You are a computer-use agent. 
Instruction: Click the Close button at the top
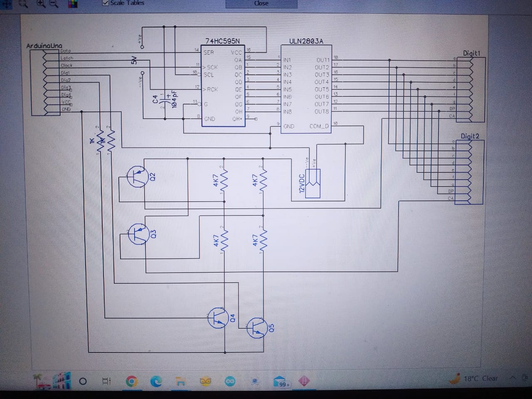click(x=261, y=3)
